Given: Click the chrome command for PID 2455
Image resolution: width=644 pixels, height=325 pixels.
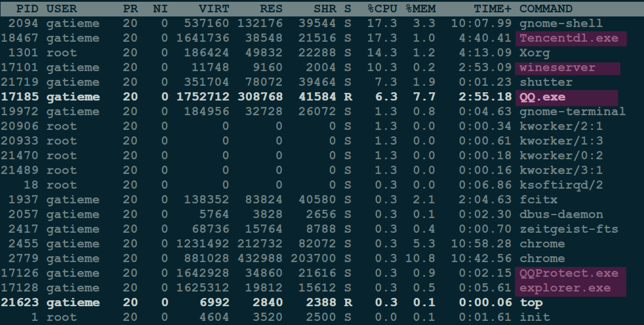Looking at the screenshot, I should pos(542,244).
